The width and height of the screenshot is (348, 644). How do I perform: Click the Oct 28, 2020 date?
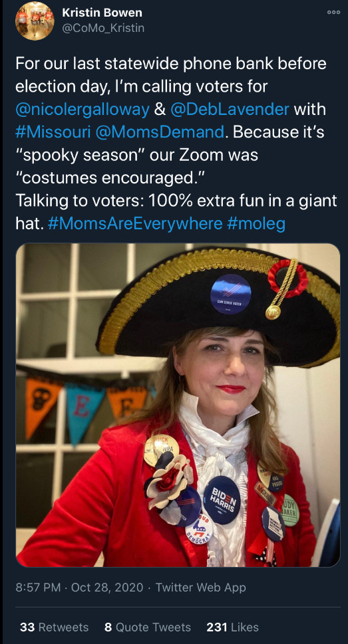click(x=107, y=588)
